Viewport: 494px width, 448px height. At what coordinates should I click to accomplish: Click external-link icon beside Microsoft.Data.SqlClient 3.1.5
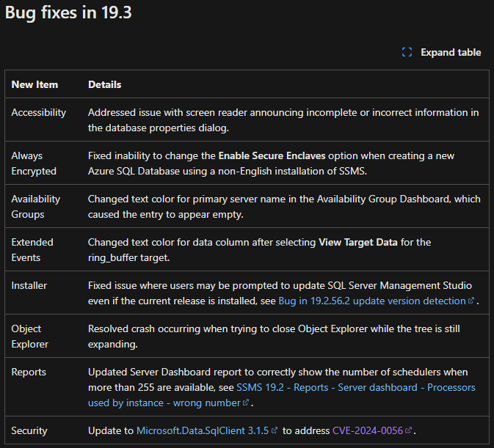[275, 431]
